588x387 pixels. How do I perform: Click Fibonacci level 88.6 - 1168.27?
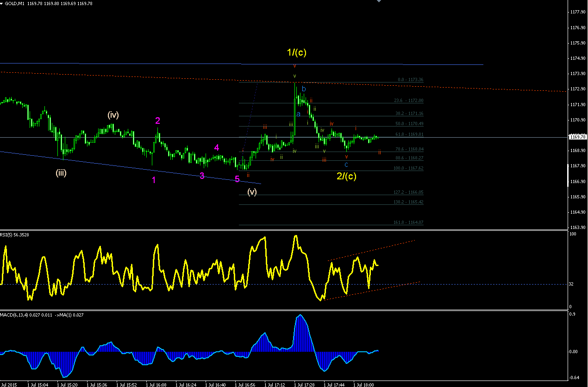pyautogui.click(x=408, y=158)
